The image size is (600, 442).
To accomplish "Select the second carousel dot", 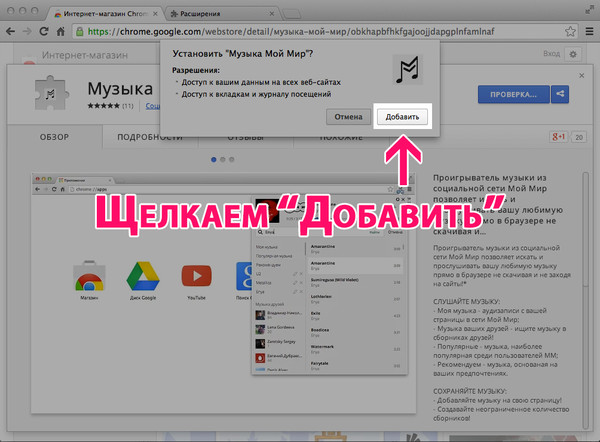I will (x=223, y=160).
